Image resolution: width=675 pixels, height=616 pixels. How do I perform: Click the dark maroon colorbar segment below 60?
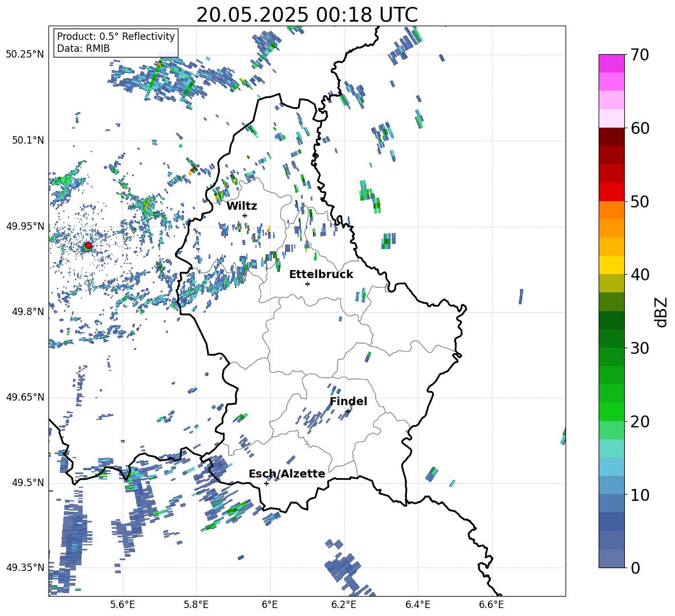[x=611, y=136]
